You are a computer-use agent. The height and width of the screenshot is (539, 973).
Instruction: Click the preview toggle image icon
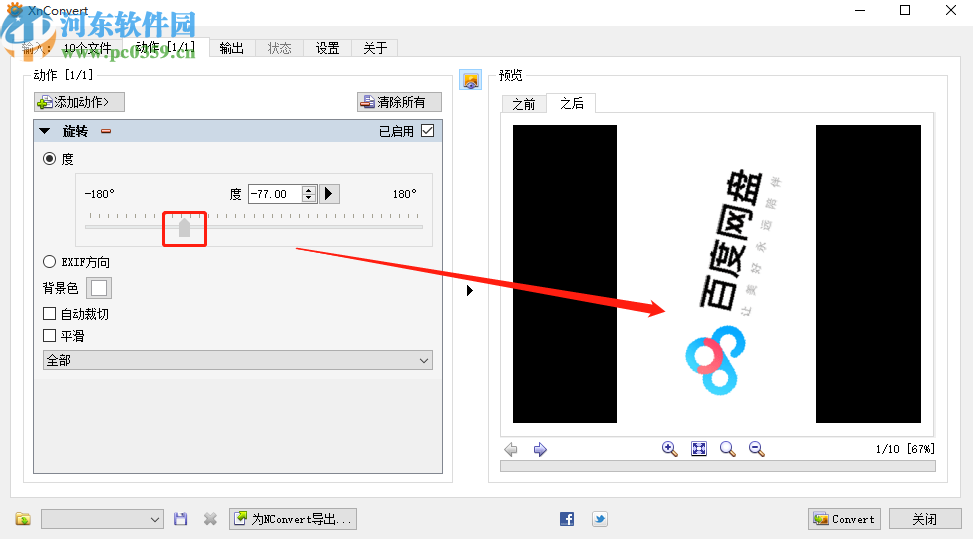pos(470,80)
